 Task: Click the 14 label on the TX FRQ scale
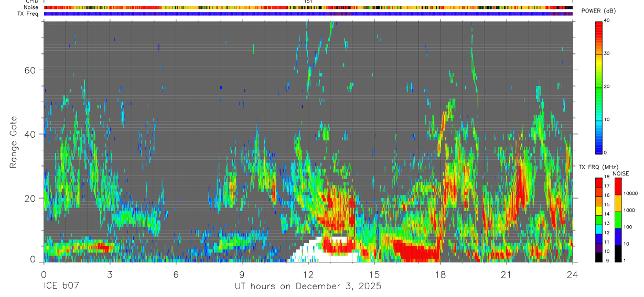[607, 214]
